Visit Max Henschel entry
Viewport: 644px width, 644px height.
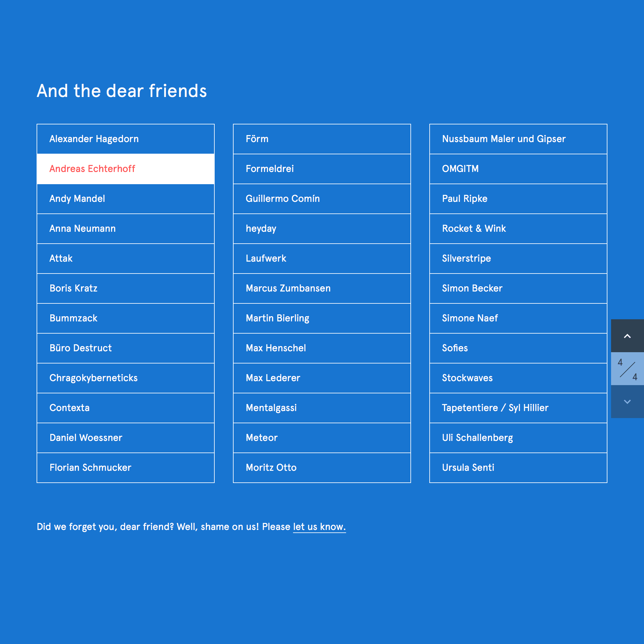[x=322, y=348]
